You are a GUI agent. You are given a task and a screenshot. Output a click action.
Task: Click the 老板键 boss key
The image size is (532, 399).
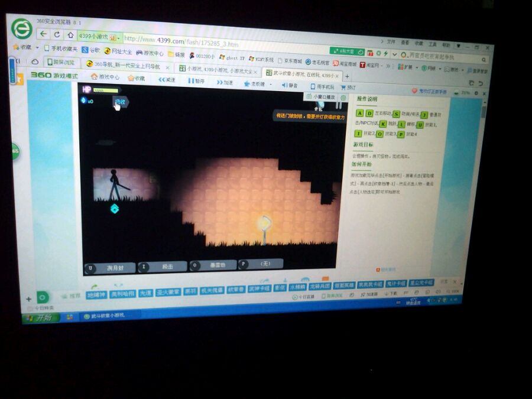pos(254,84)
